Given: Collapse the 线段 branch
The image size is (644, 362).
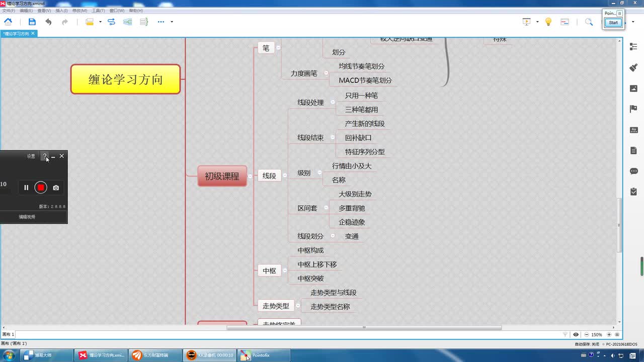Looking at the screenshot, I should 285,175.
